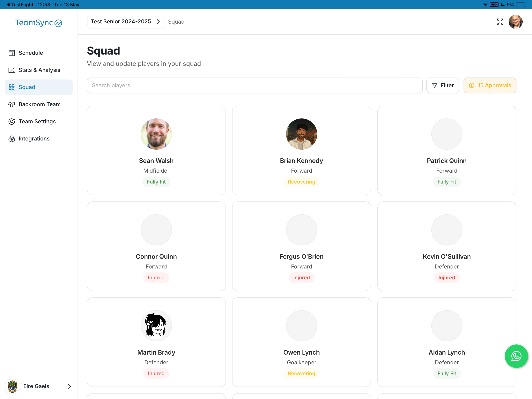Click Connor Quinn's placeholder avatar
The height and width of the screenshot is (399, 532).
pos(156,230)
